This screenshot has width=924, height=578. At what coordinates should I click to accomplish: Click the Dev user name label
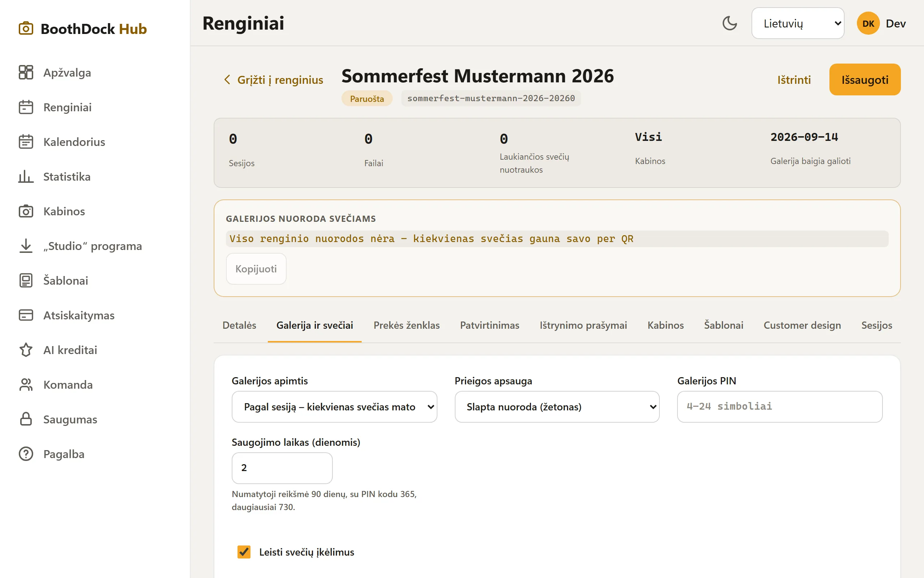point(895,23)
